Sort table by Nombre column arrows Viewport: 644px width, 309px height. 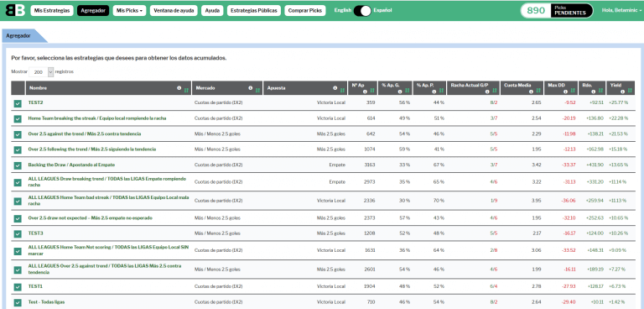186,90
